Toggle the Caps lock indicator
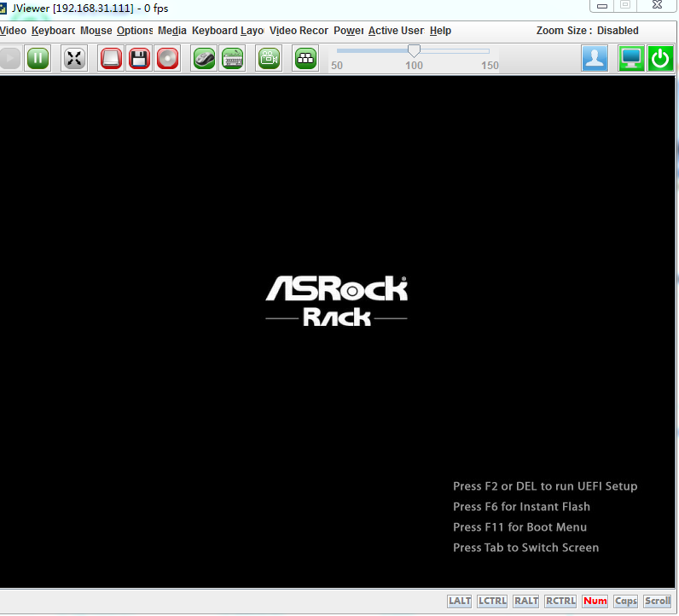The width and height of the screenshot is (679, 616). [626, 601]
